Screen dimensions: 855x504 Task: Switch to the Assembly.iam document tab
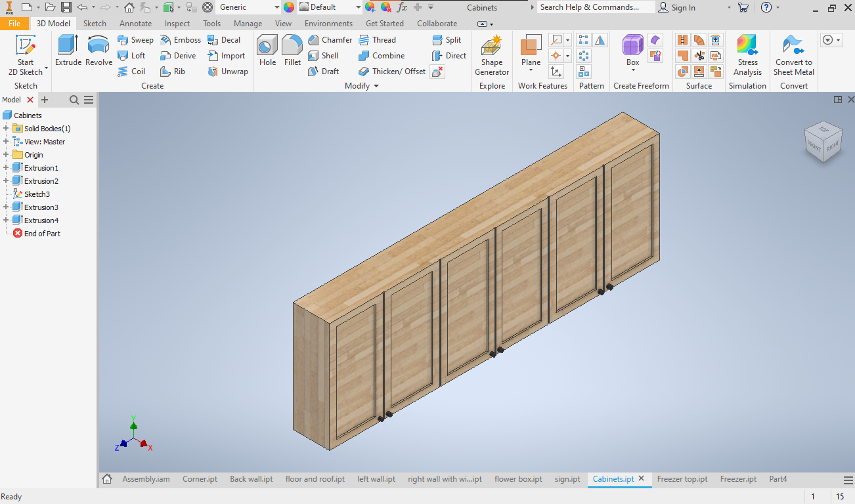tap(146, 479)
